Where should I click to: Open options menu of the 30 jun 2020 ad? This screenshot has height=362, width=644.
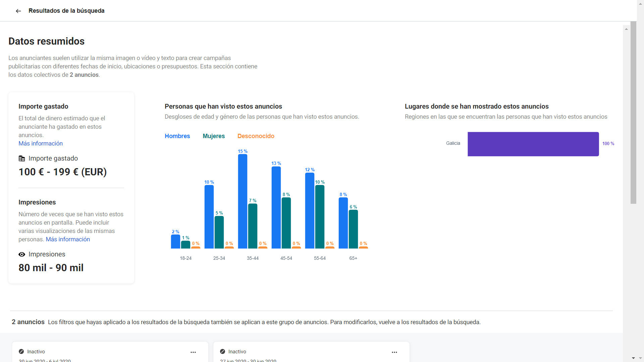193,352
